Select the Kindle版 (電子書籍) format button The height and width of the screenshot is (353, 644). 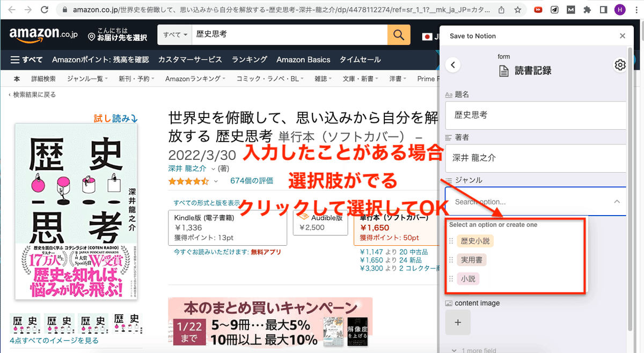[227, 228]
